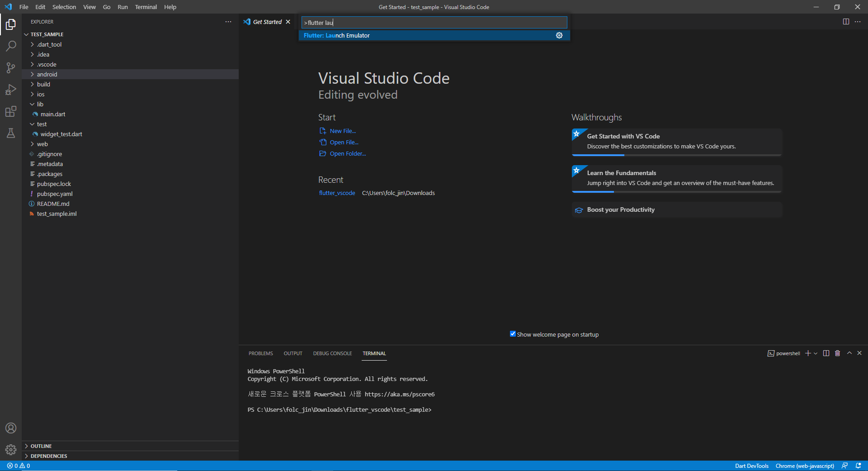Expand the .dart_tool folder
This screenshot has height=471, width=868.
[32, 44]
